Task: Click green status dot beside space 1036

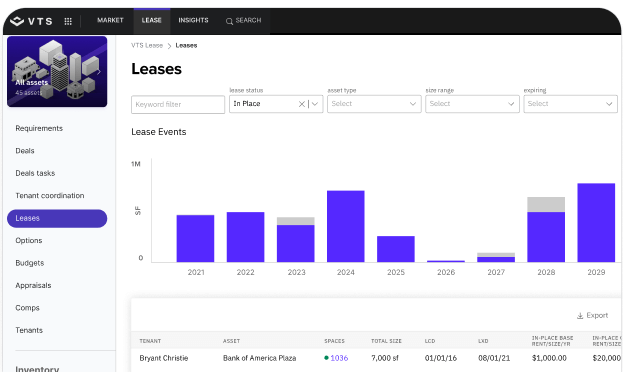Action: pyautogui.click(x=326, y=358)
